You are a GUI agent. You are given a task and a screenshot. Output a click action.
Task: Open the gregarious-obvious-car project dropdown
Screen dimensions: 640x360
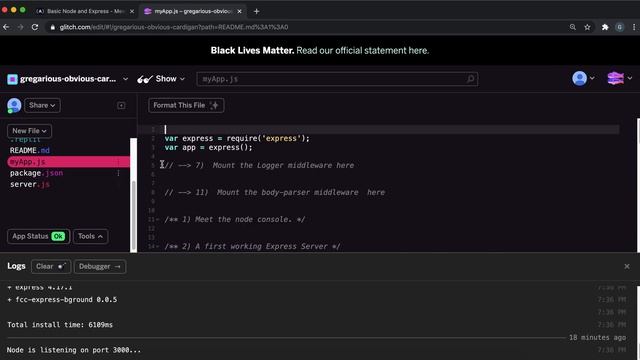point(125,79)
